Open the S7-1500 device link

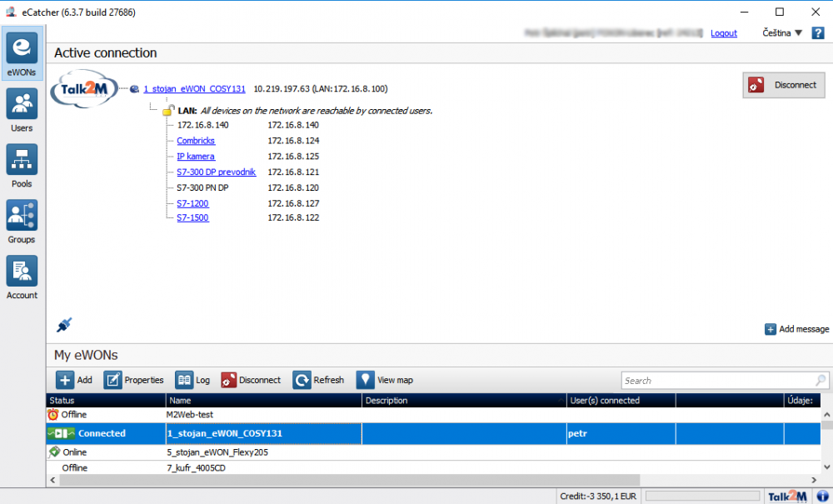click(193, 217)
